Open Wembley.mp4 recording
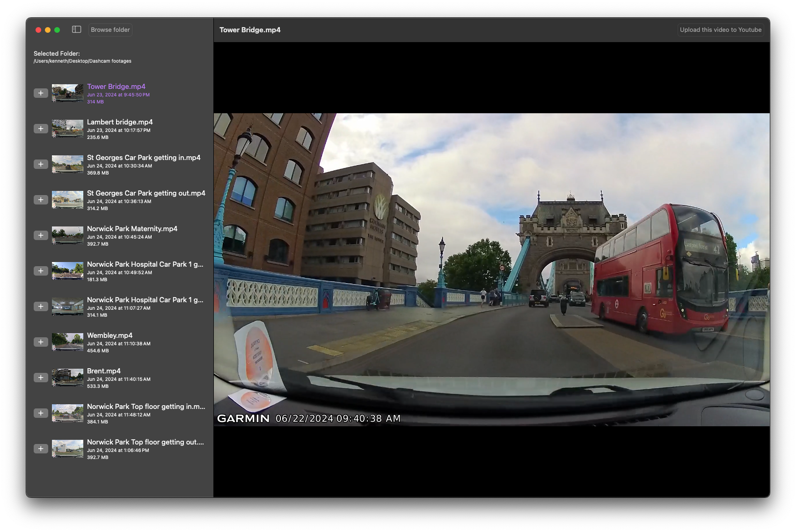The image size is (796, 532). click(x=110, y=335)
